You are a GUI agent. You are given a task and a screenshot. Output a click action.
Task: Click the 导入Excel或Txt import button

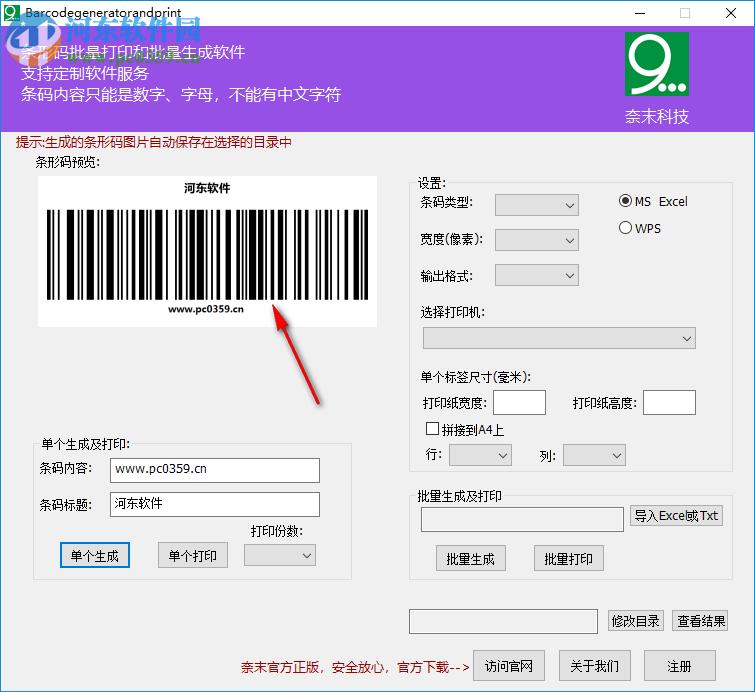coord(676,516)
